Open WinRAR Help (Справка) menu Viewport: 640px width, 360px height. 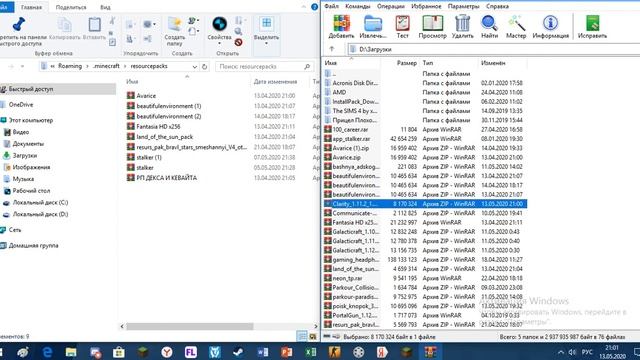pyautogui.click(x=497, y=6)
